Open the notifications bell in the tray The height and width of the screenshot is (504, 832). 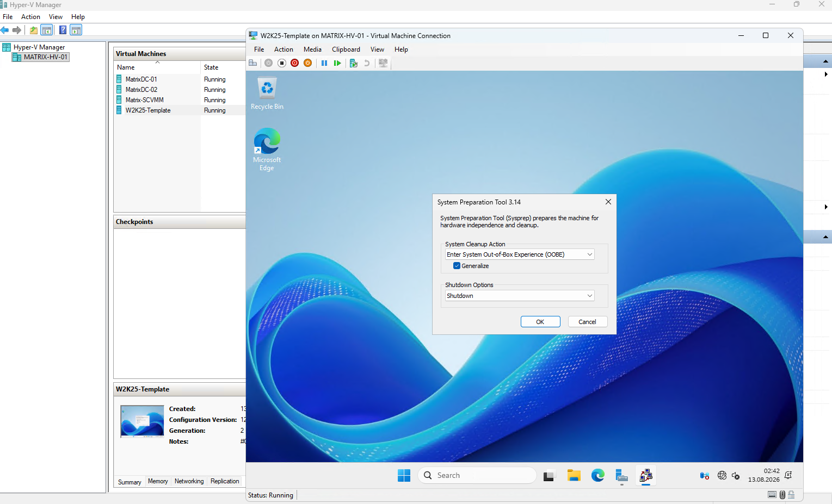[x=788, y=475]
